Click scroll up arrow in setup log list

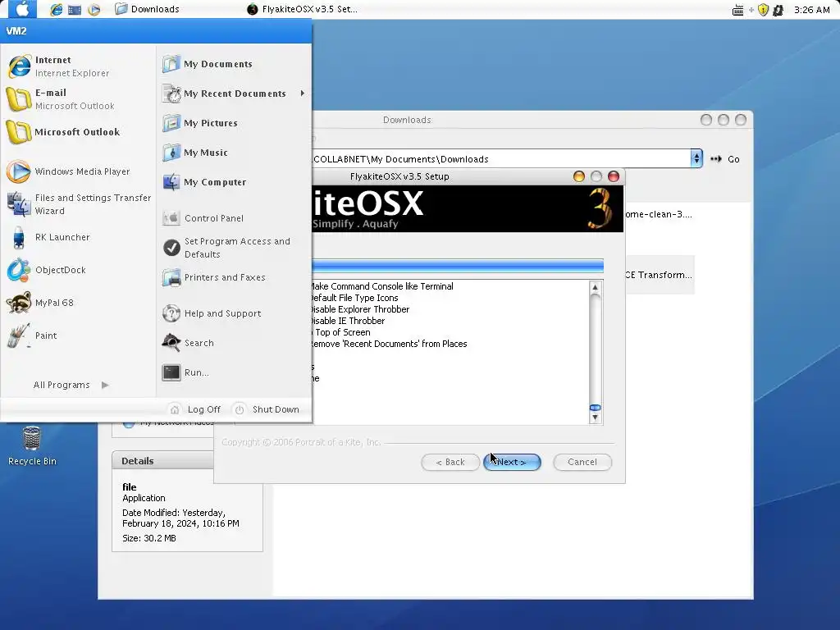tap(595, 287)
